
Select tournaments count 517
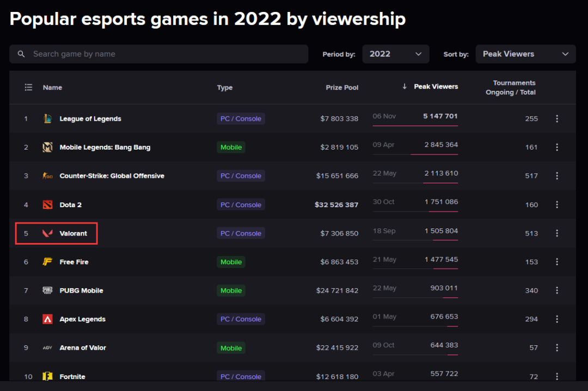tap(531, 176)
